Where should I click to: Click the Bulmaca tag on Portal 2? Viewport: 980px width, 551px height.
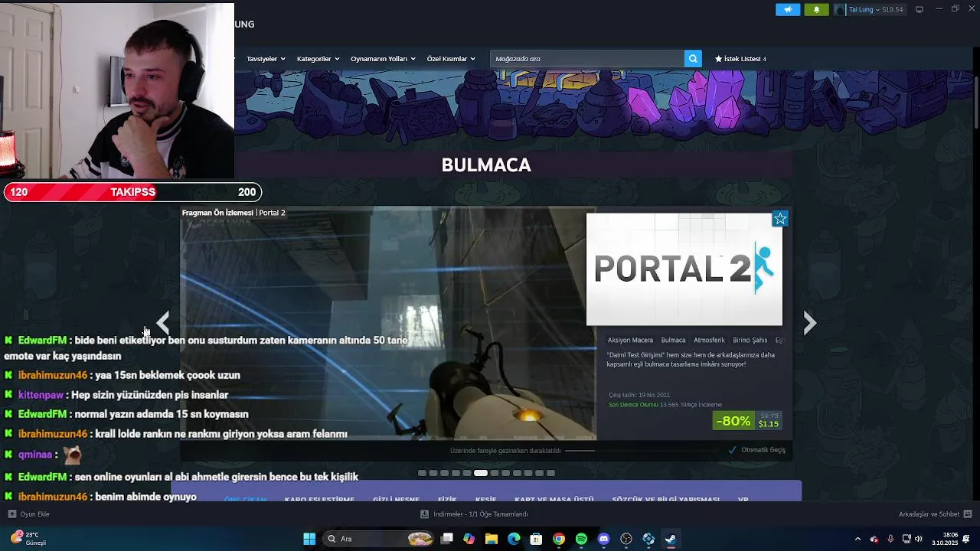click(x=673, y=341)
